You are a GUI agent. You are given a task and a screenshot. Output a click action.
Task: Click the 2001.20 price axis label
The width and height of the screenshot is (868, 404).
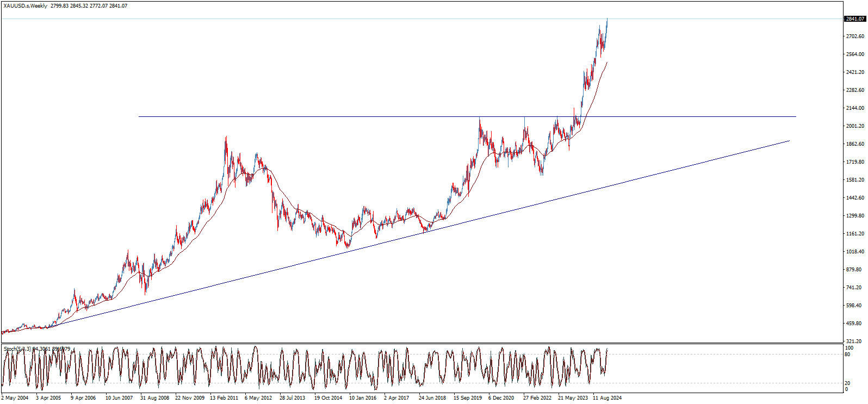(x=855, y=126)
